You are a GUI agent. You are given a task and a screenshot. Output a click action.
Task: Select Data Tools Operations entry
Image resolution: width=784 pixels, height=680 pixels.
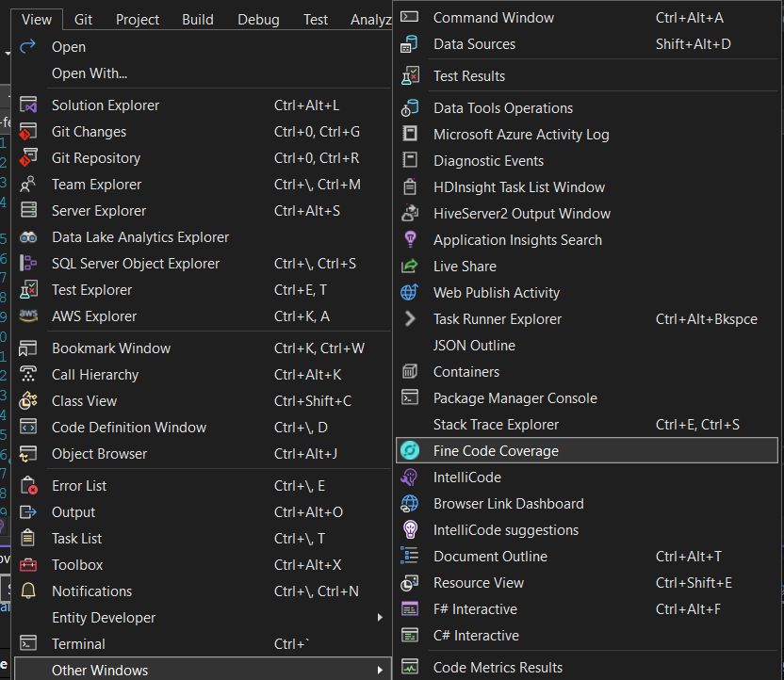pos(587,108)
